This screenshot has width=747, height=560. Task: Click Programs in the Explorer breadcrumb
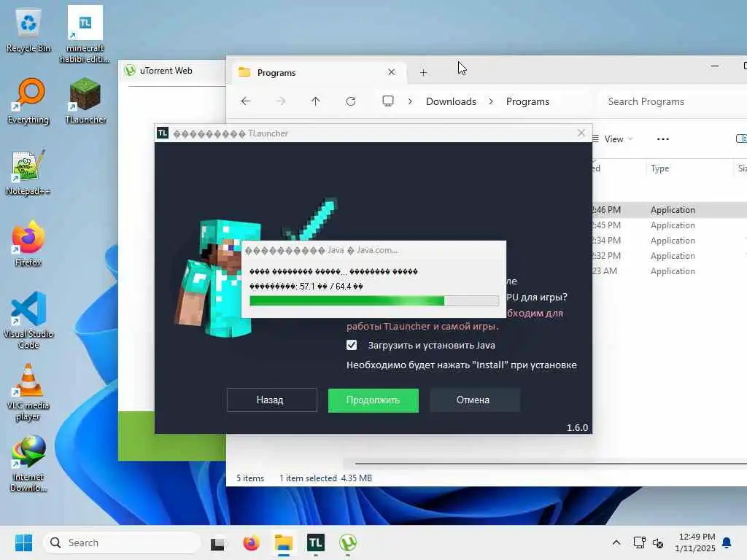pos(527,101)
